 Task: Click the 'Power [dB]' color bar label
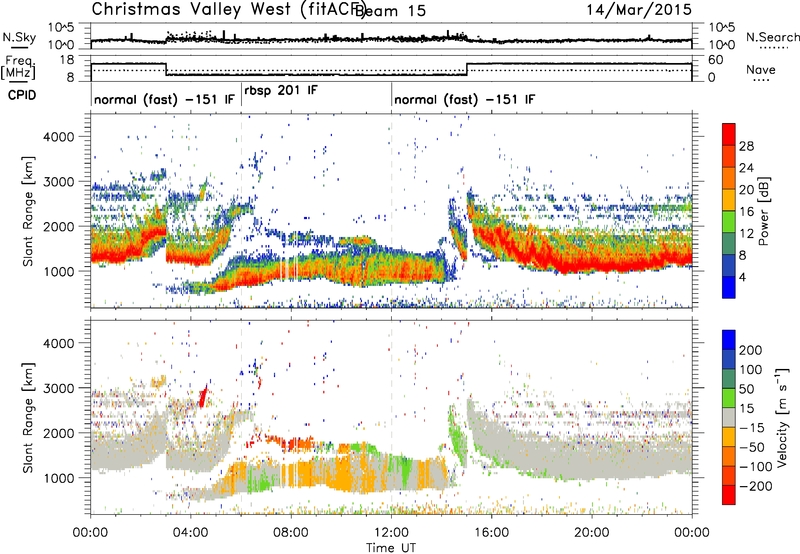(763, 211)
